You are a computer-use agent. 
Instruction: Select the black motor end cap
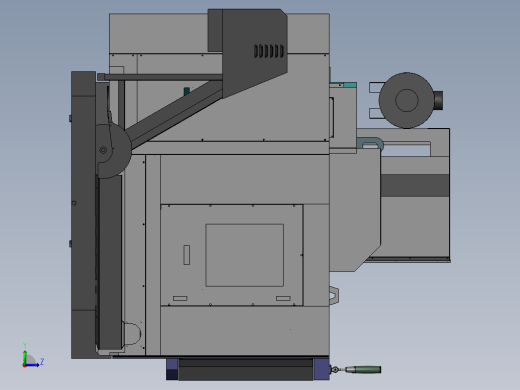click(x=438, y=100)
